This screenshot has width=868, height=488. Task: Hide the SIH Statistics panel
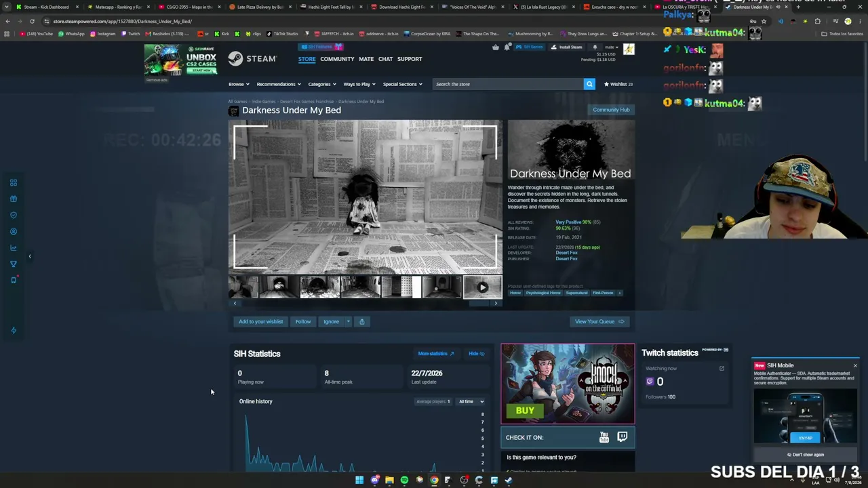(x=476, y=354)
